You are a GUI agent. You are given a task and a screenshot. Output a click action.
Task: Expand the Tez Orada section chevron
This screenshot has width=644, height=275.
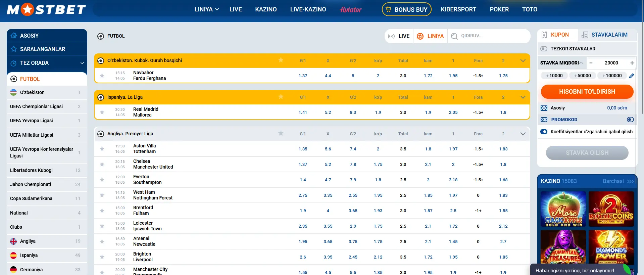(x=82, y=63)
